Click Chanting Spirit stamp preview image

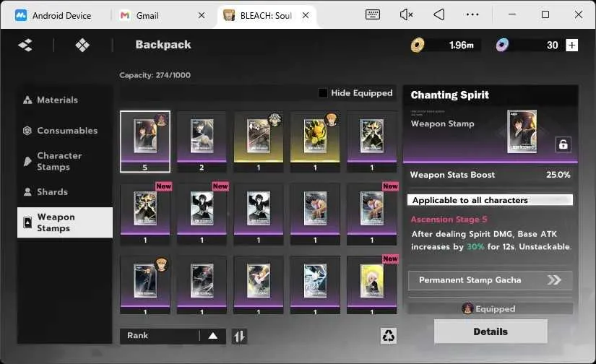coord(522,131)
